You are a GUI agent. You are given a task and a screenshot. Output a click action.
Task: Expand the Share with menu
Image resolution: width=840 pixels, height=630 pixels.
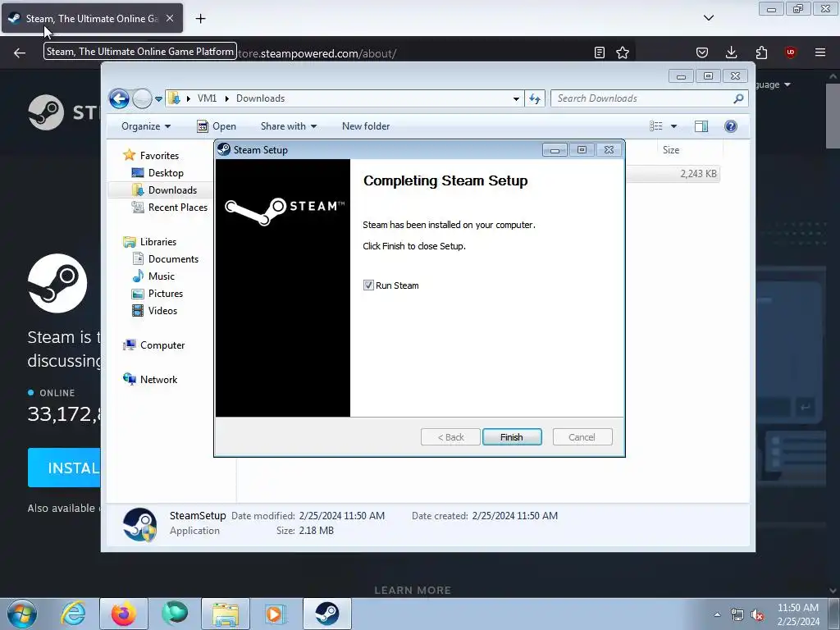click(288, 126)
